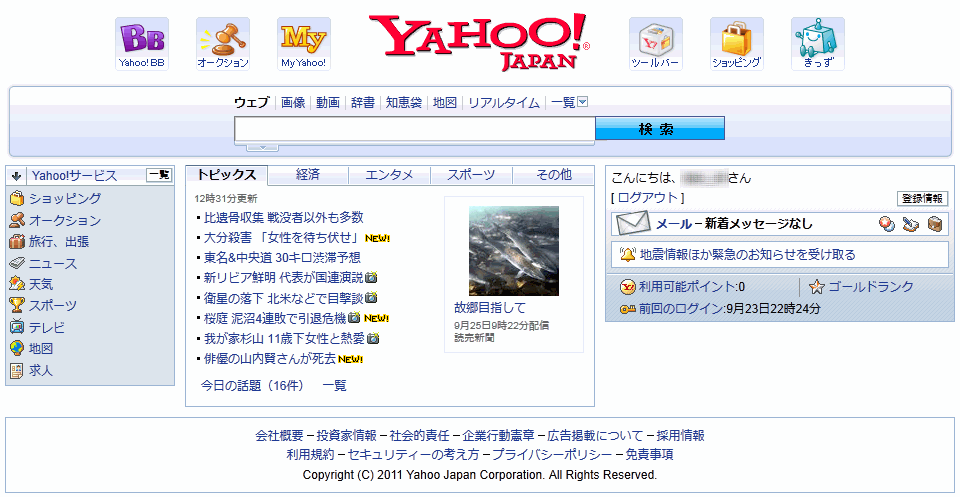
Task: Click the sports trophy icon in sidebar
Action: pos(17,305)
